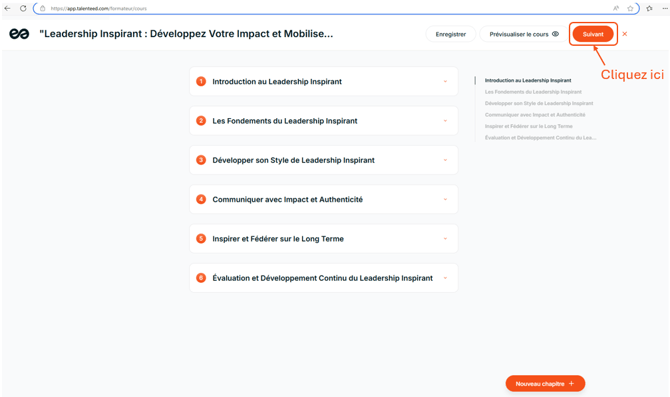
Task: Expand Introduction au Leadership Inspirant chevron
Action: (445, 81)
